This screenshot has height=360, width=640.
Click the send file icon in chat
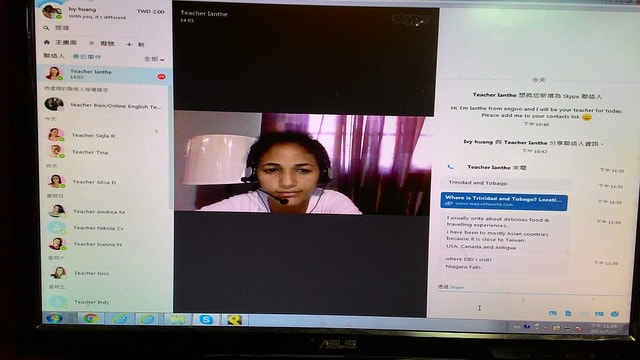pyautogui.click(x=568, y=313)
